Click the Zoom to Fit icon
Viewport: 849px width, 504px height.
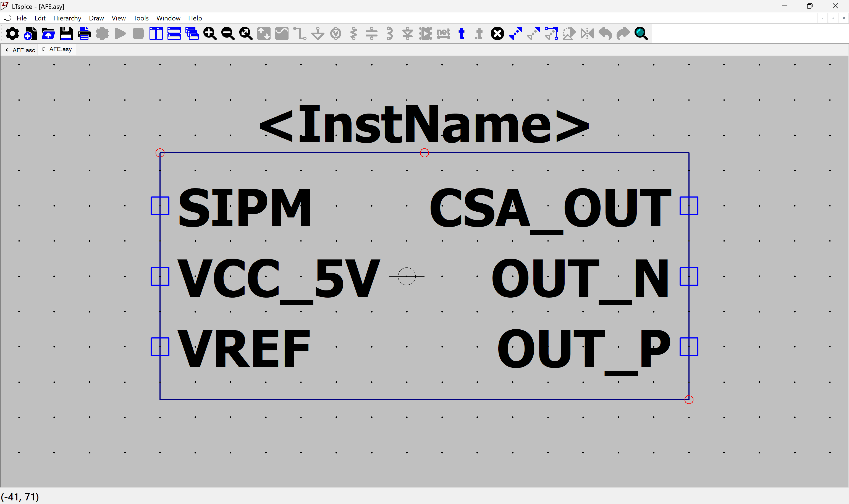click(x=246, y=34)
